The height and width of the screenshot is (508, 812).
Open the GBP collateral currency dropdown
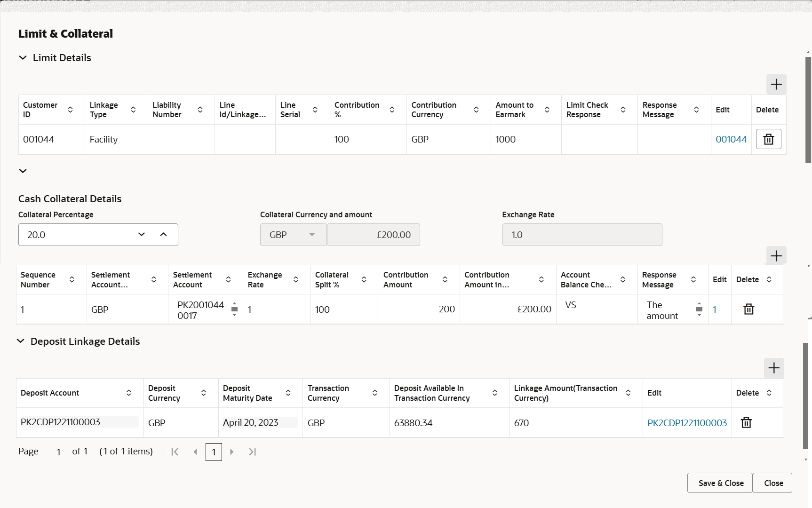[x=293, y=235]
